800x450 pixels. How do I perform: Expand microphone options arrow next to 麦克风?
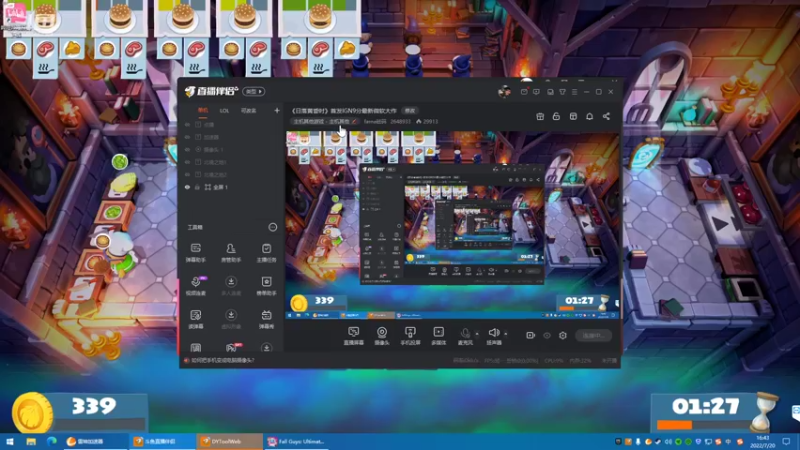[477, 334]
